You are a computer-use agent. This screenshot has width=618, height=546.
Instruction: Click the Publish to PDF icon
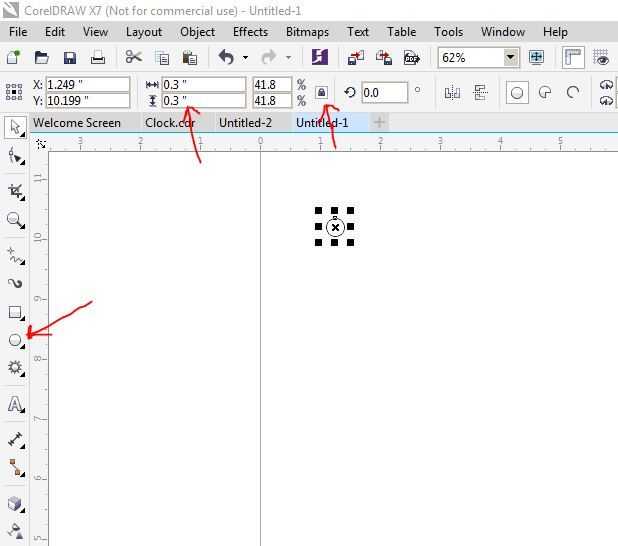click(x=412, y=58)
